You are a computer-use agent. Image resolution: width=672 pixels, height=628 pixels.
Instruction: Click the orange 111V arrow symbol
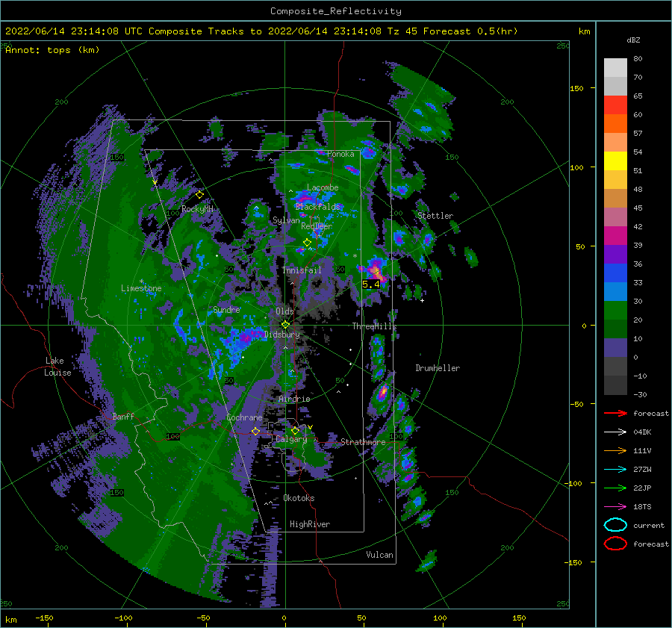pos(615,450)
